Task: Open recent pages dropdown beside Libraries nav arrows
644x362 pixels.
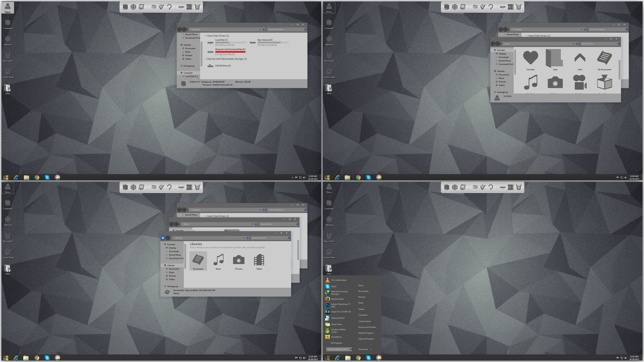Action: click(171, 238)
